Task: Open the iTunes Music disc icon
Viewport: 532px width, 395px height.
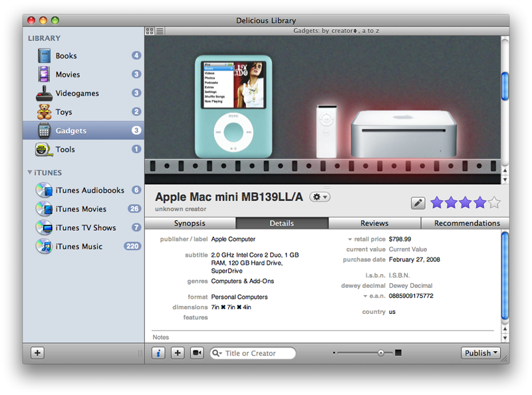Action: tap(44, 246)
